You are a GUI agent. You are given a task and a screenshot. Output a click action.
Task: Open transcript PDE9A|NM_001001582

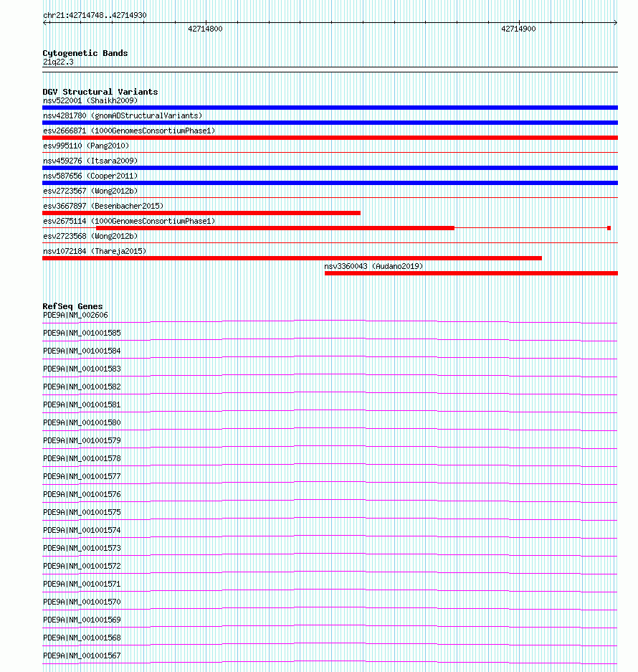82,387
